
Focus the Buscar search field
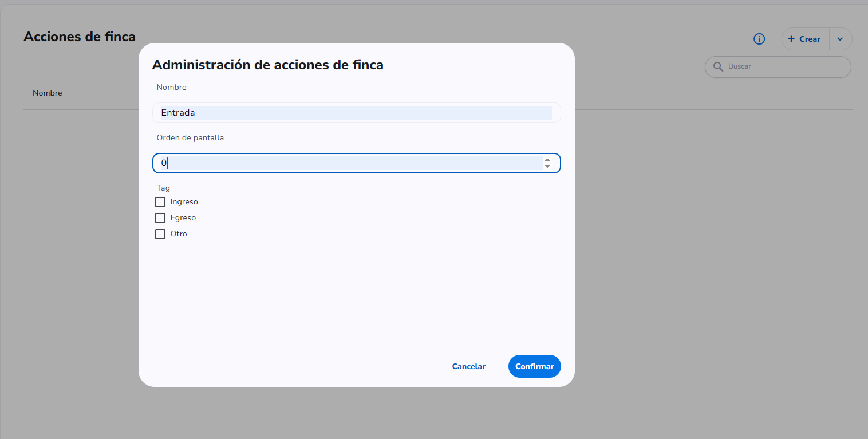click(778, 67)
